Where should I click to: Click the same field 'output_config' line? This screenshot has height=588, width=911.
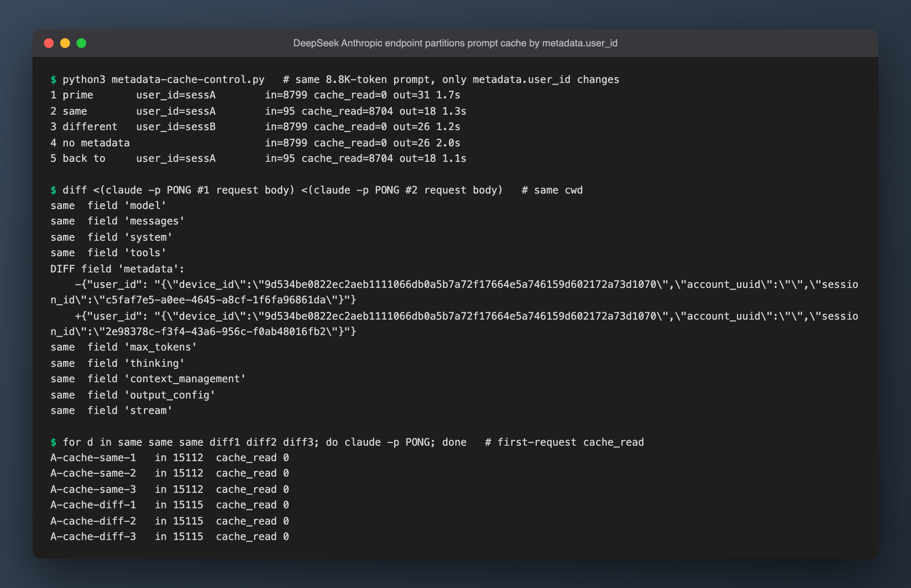133,395
